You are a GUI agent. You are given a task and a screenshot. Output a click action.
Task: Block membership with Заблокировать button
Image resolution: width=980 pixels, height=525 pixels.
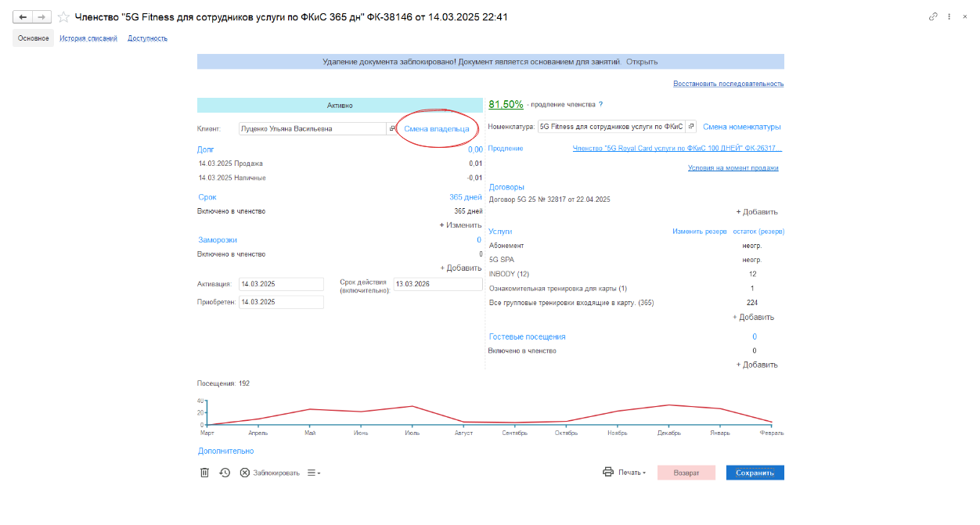[x=270, y=473]
